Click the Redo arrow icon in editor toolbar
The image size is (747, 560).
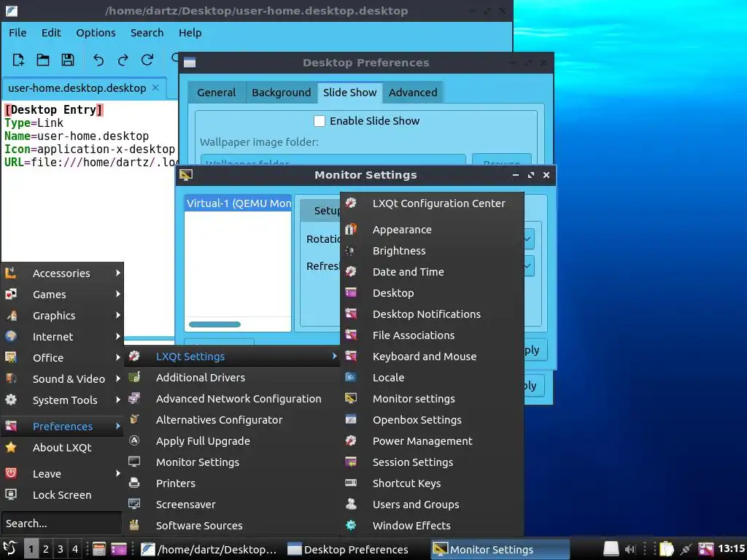[123, 60]
